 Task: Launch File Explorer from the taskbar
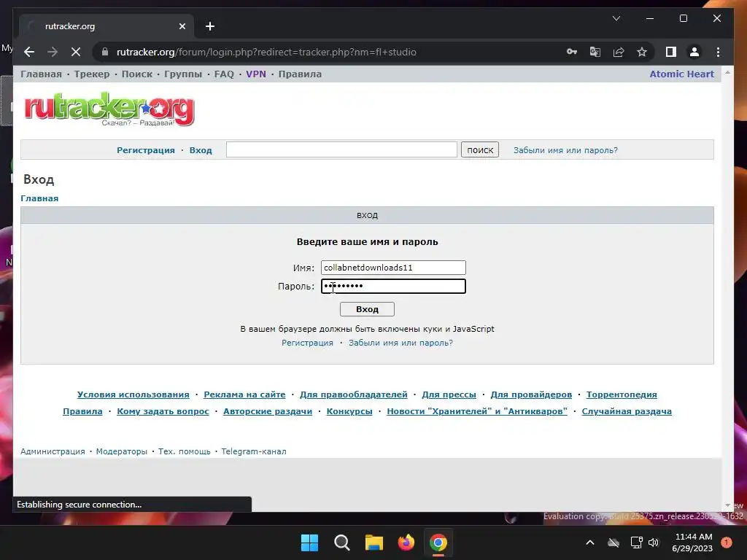coord(374,542)
